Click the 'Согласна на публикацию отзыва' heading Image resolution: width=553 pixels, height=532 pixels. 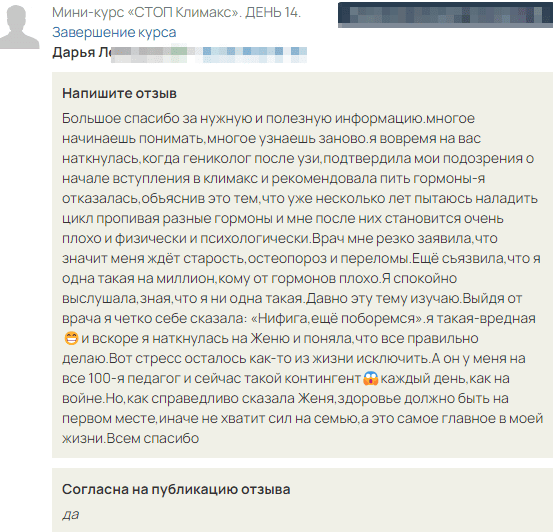click(x=176, y=489)
